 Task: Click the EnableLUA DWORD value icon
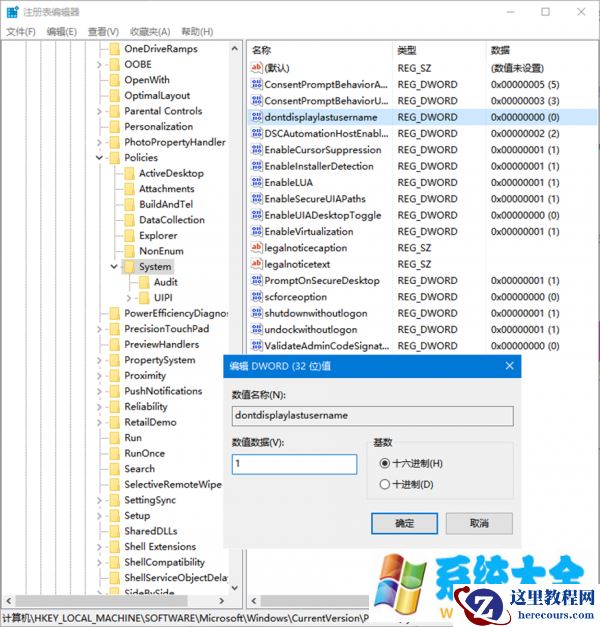(256, 182)
